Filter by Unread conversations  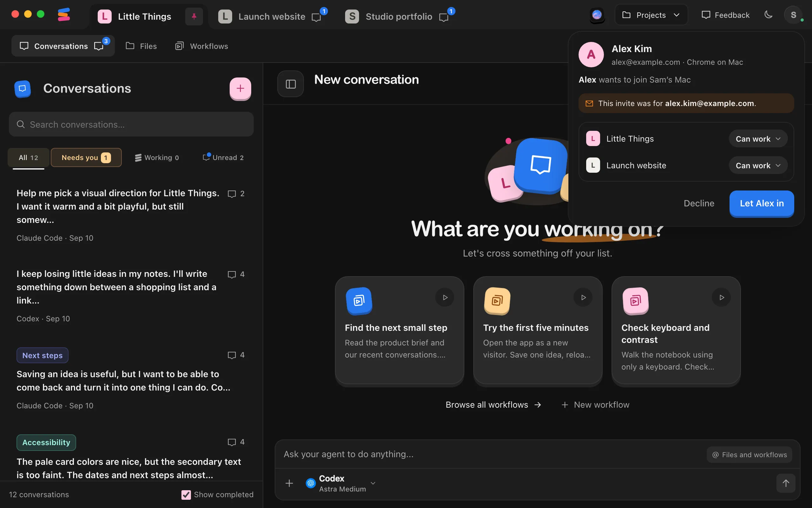pos(223,157)
